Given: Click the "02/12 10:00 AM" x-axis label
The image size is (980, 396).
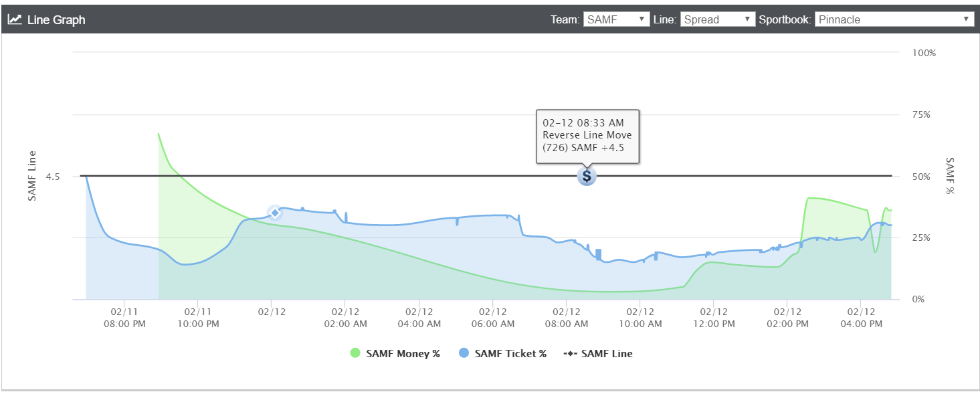Looking at the screenshot, I should (x=640, y=318).
